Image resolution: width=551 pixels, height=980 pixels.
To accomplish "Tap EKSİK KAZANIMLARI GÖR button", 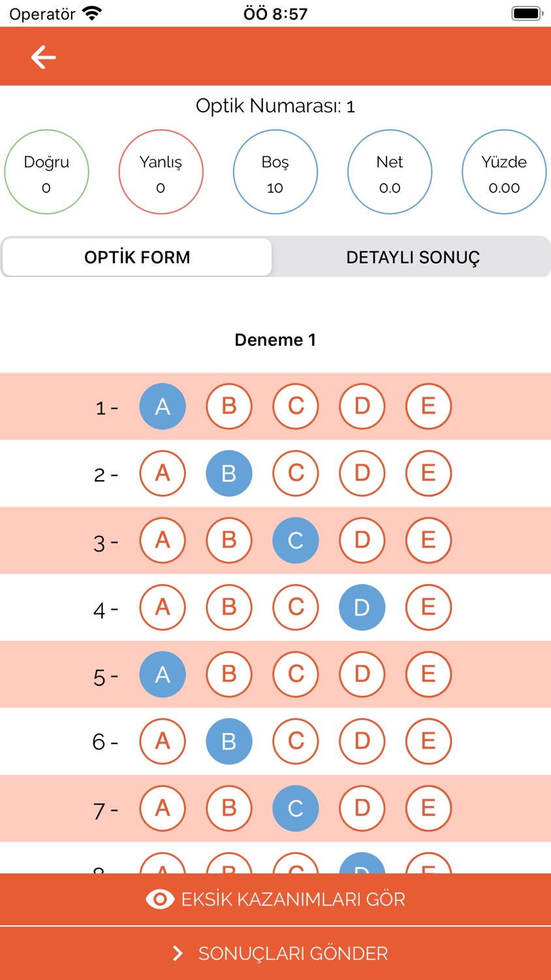I will tap(275, 899).
